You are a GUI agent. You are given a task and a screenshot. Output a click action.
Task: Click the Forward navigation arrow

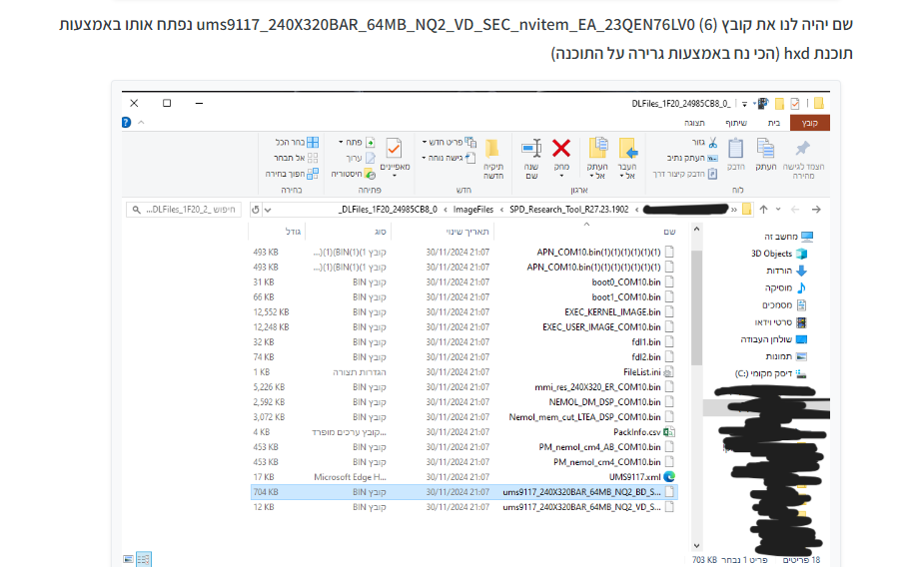(x=795, y=210)
